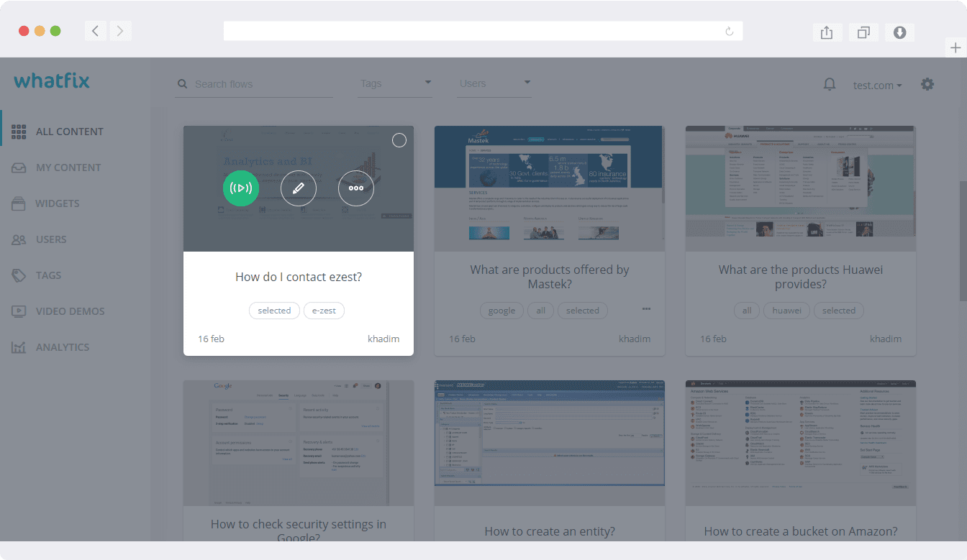967x560 pixels.
Task: Click "16 feb" date on the Huawei card
Action: (x=713, y=339)
